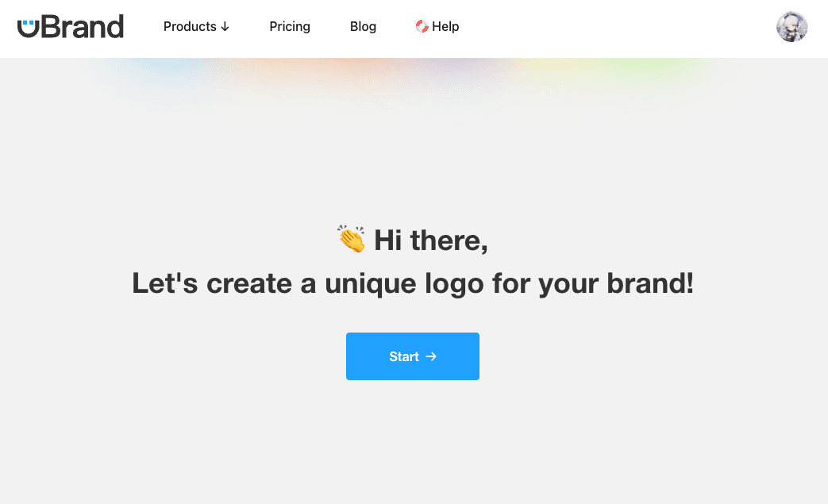The width and height of the screenshot is (828, 504).
Task: Click the arrow inside the Start button
Action: pos(431,356)
